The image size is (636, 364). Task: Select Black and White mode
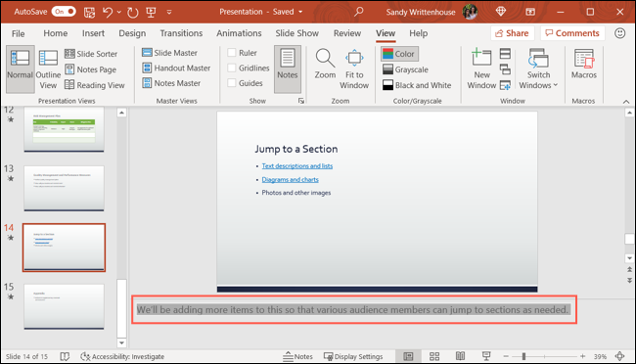tap(417, 85)
